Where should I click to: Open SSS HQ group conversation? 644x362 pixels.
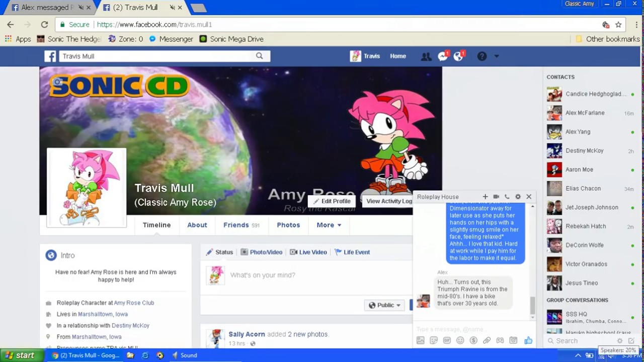pos(590,317)
